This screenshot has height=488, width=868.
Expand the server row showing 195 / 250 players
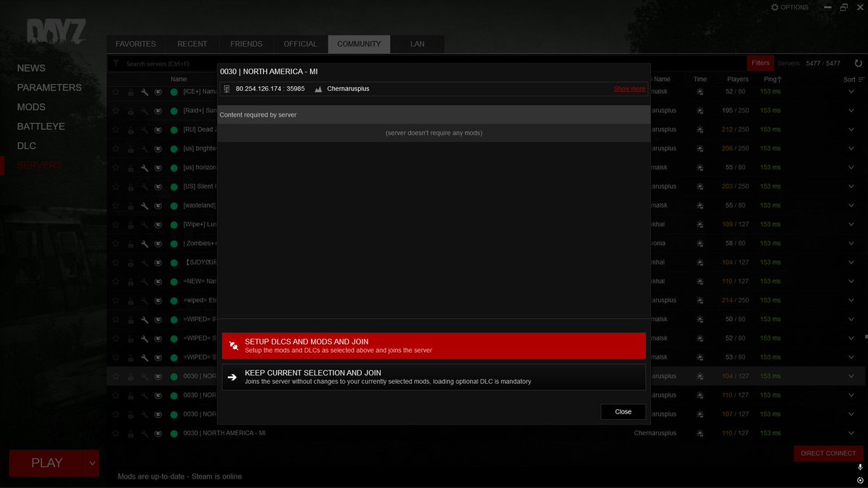coord(851,111)
